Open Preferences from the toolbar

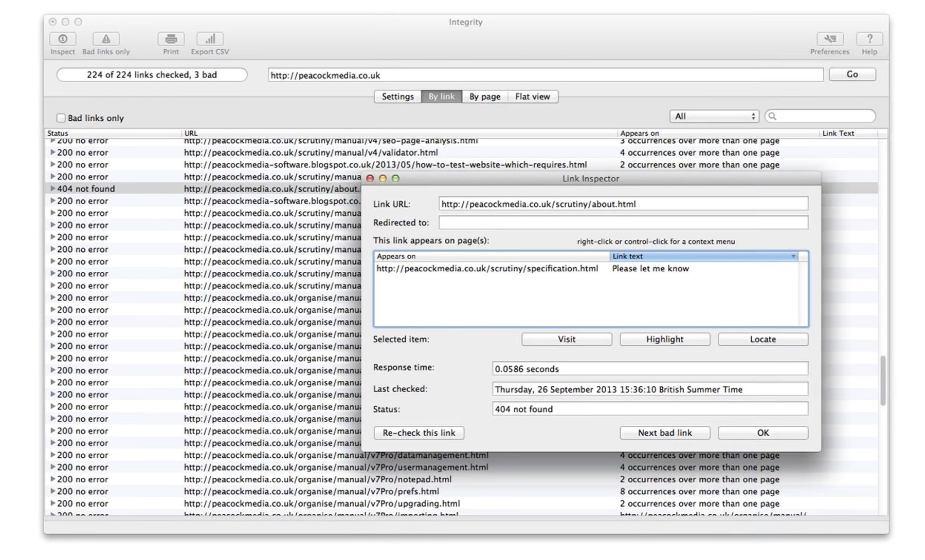[x=829, y=40]
